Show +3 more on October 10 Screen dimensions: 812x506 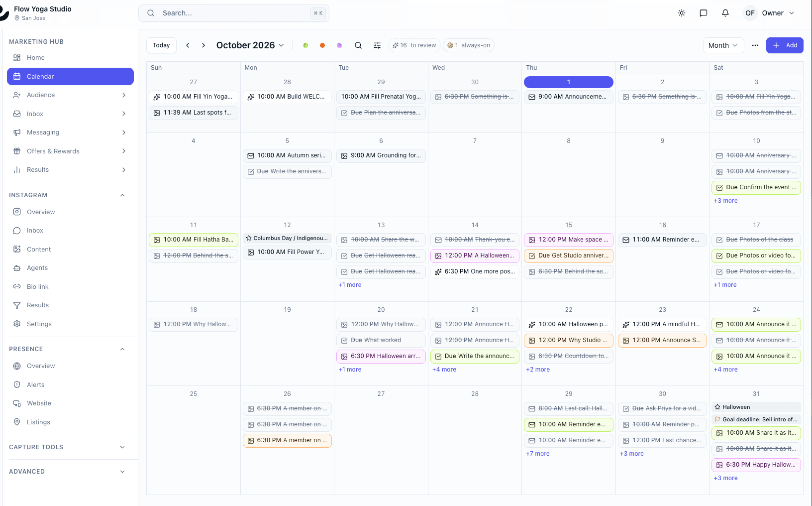click(x=725, y=201)
